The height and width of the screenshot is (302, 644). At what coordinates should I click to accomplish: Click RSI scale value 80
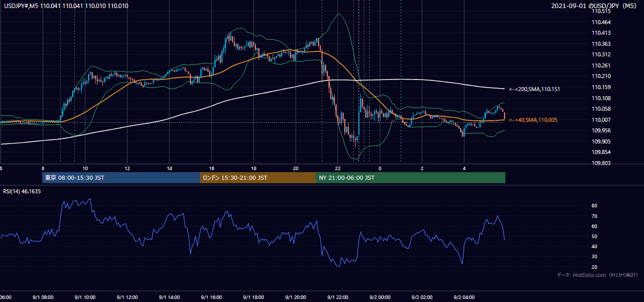(x=595, y=206)
